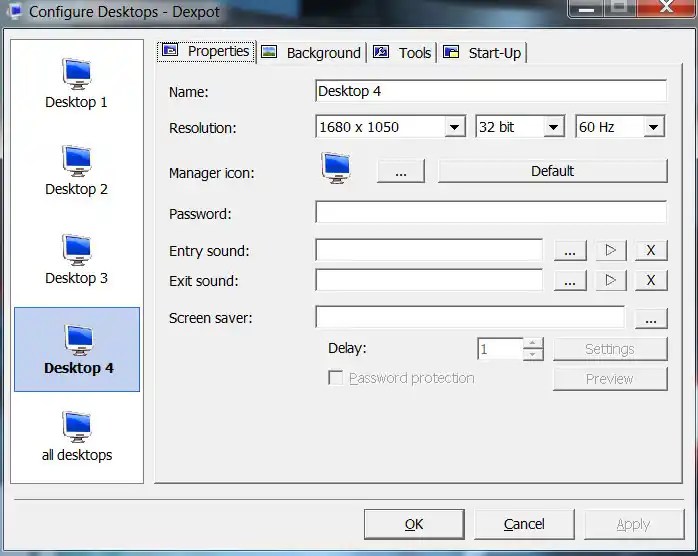Select the Desktop 1 label

tap(77, 102)
